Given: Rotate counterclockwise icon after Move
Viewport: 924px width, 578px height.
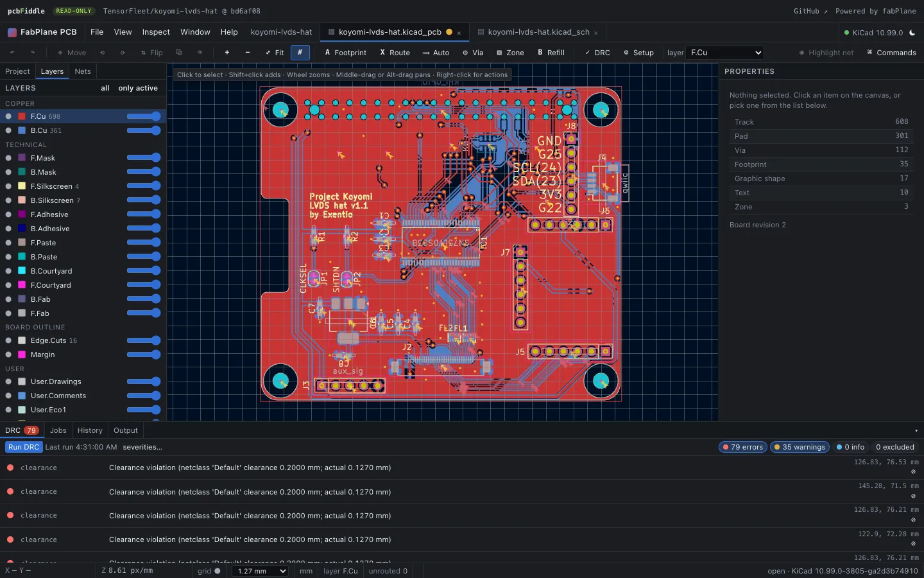Looking at the screenshot, I should click(x=102, y=53).
